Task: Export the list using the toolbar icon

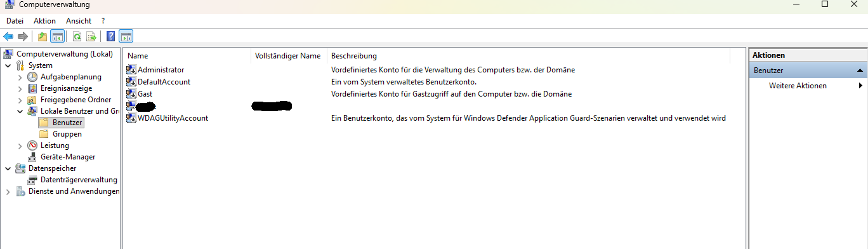Action: pos(91,37)
